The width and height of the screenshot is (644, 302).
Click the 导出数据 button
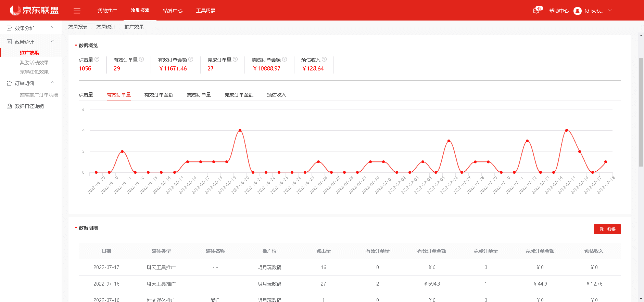coord(607,229)
